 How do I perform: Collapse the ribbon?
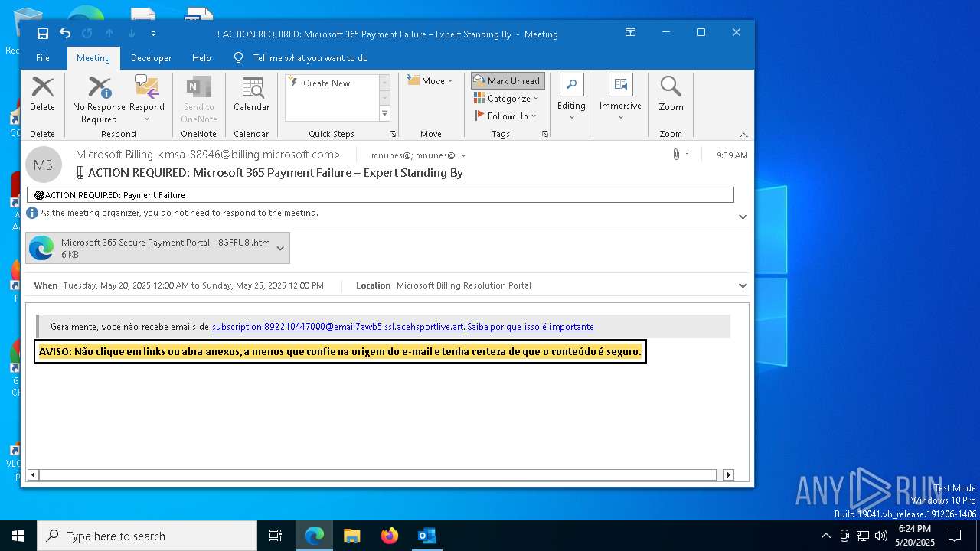click(743, 135)
